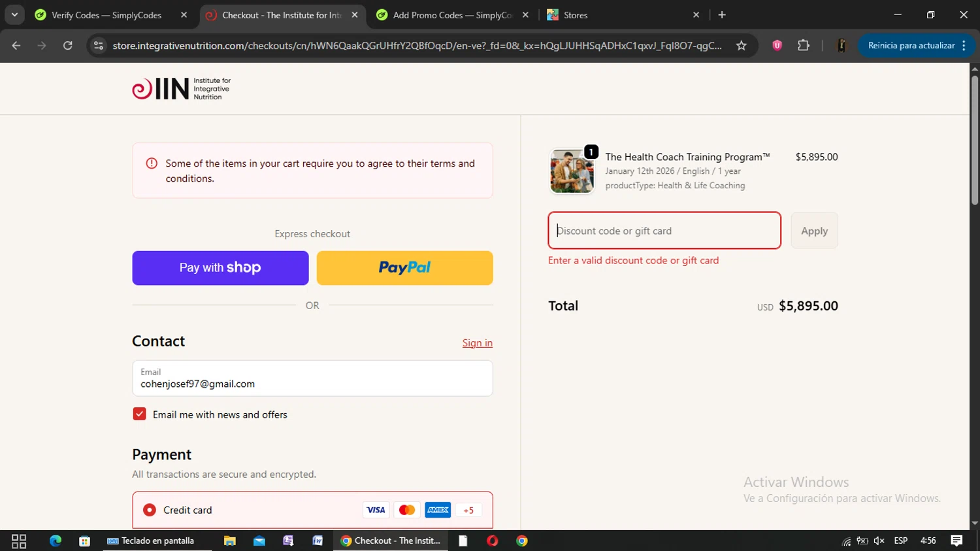Open the Chrome three-dot menu
The width and height of the screenshot is (980, 551).
pos(964,46)
